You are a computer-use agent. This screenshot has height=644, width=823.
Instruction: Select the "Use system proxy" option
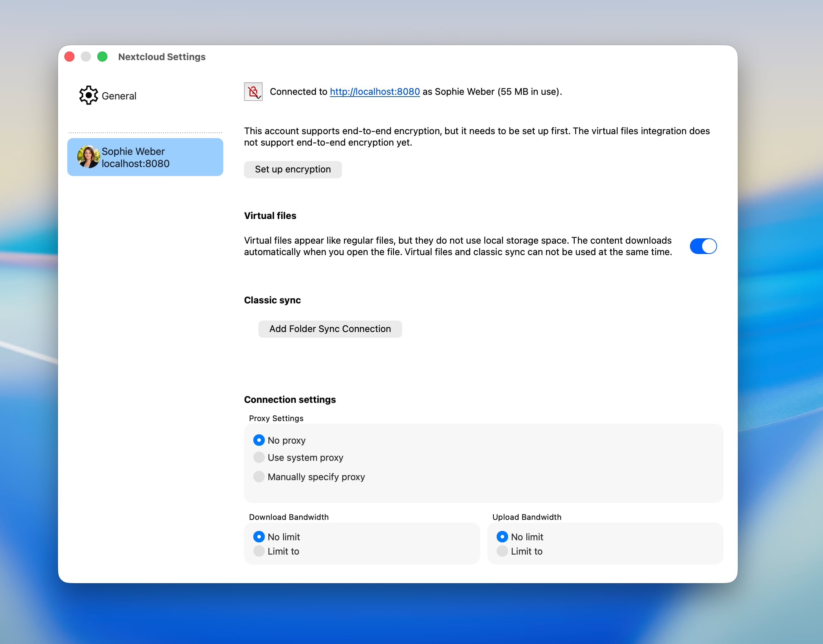(x=259, y=457)
